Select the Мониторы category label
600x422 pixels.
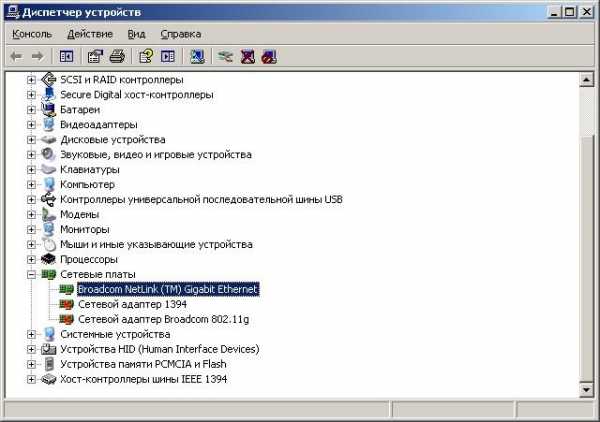tap(85, 229)
